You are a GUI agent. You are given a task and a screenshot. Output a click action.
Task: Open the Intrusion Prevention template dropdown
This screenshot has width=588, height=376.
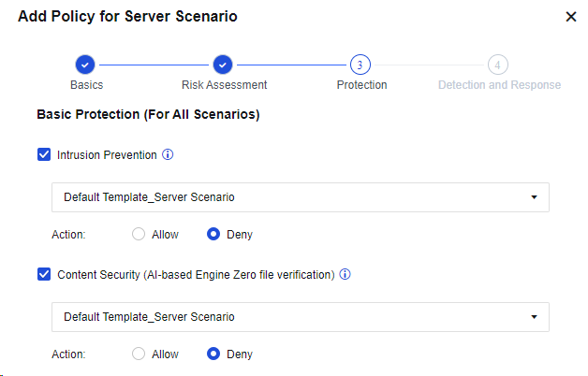click(300, 197)
